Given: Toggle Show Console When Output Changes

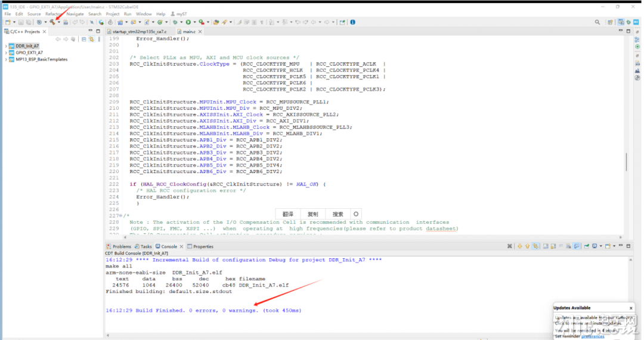Looking at the screenshot, I should point(577,246).
